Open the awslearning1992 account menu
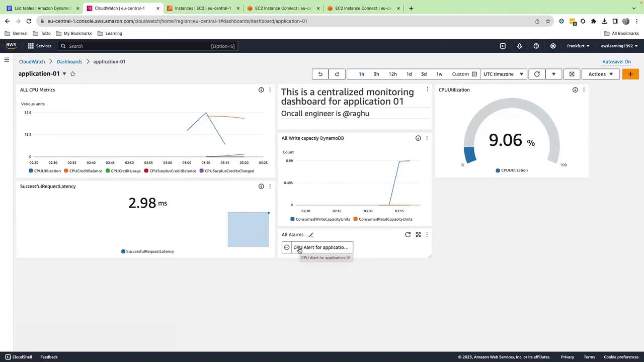Image resolution: width=644 pixels, height=362 pixels. pyautogui.click(x=619, y=46)
